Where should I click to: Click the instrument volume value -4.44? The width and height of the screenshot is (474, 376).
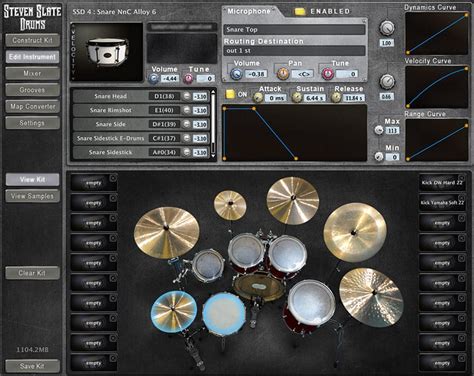coord(170,79)
